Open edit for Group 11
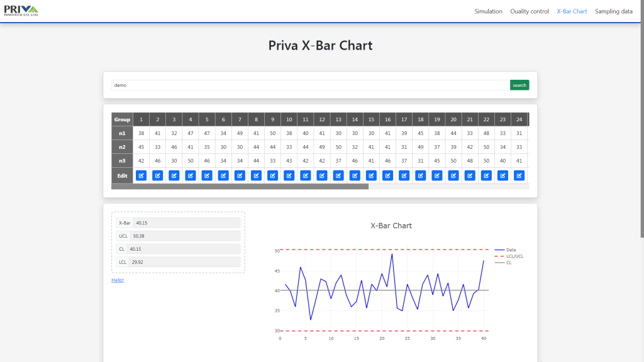The height and width of the screenshot is (362, 644). pos(305,176)
